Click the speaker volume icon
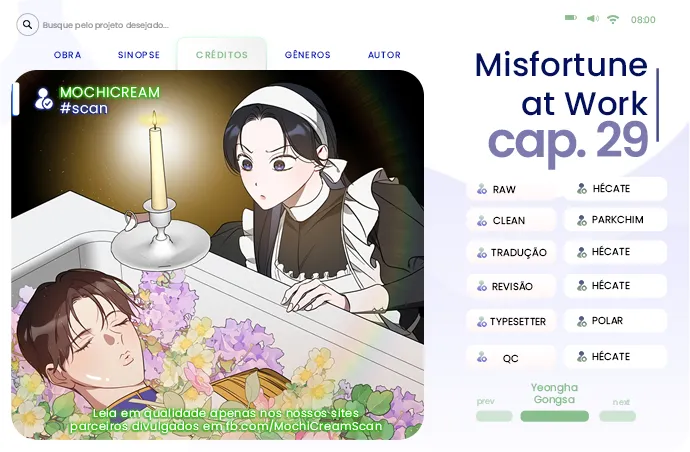 592,18
